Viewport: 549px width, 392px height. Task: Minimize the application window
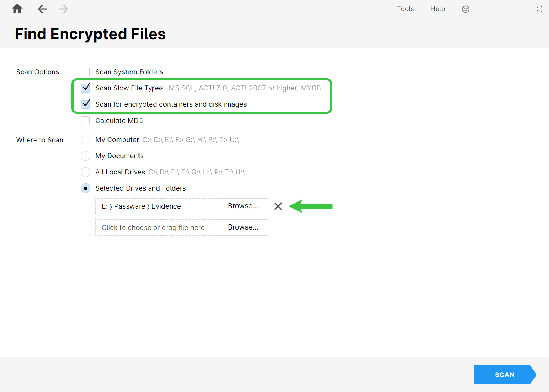(490, 9)
